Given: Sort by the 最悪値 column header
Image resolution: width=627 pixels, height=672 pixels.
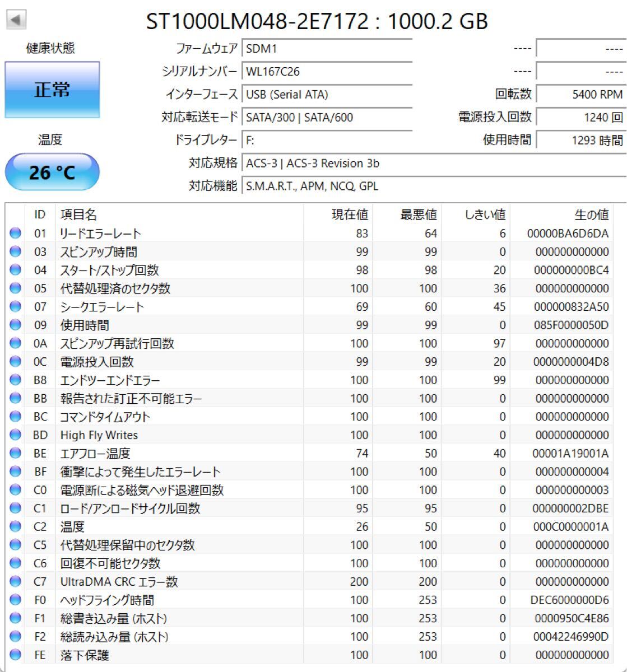Looking at the screenshot, I should point(407,214).
